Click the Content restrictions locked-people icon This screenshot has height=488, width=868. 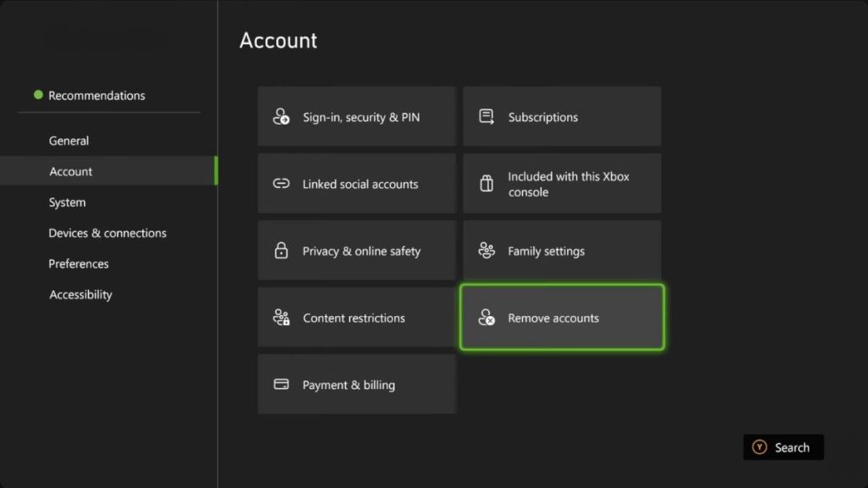pyautogui.click(x=281, y=318)
